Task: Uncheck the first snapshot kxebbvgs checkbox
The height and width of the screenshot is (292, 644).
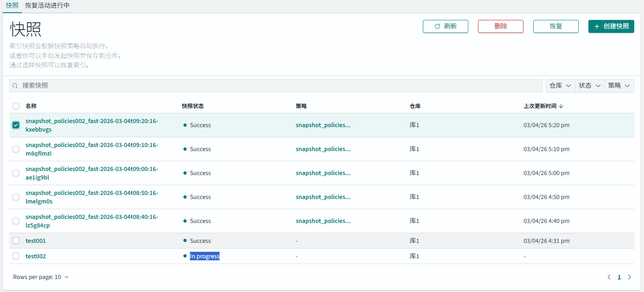Action: pyautogui.click(x=16, y=125)
